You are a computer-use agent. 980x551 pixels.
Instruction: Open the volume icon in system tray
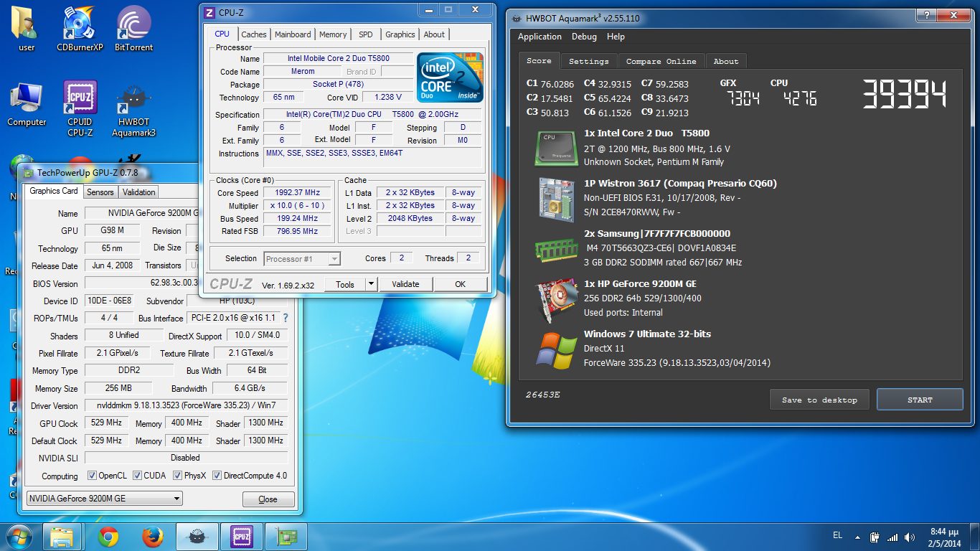(x=910, y=537)
